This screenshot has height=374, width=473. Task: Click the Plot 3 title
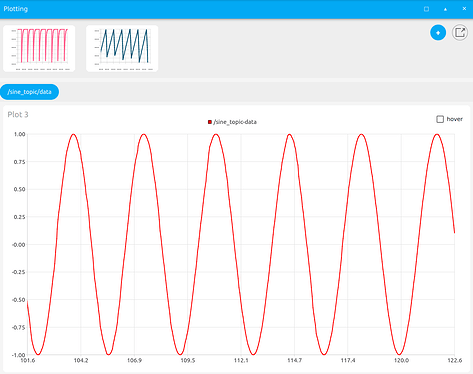coord(18,115)
